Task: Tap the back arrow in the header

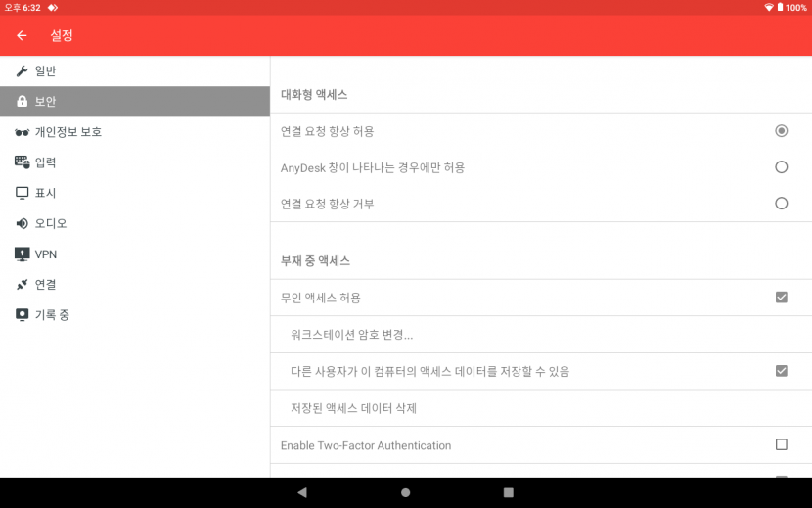Action: tap(22, 35)
